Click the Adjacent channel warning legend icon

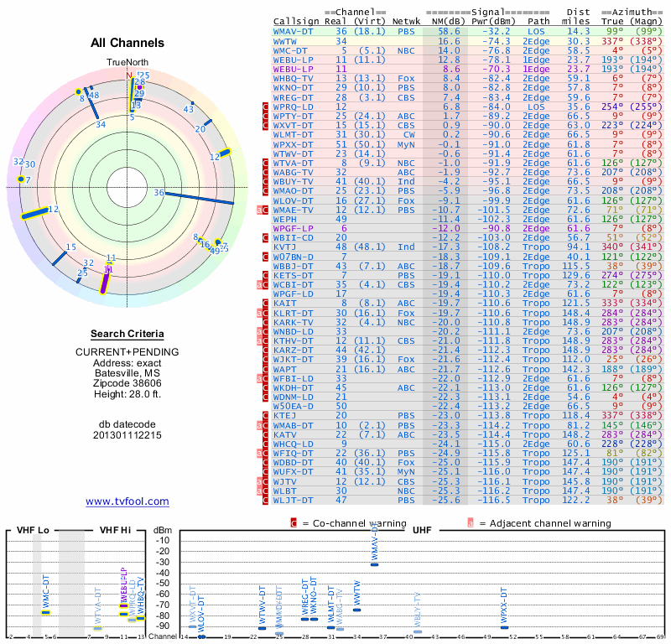(x=471, y=523)
